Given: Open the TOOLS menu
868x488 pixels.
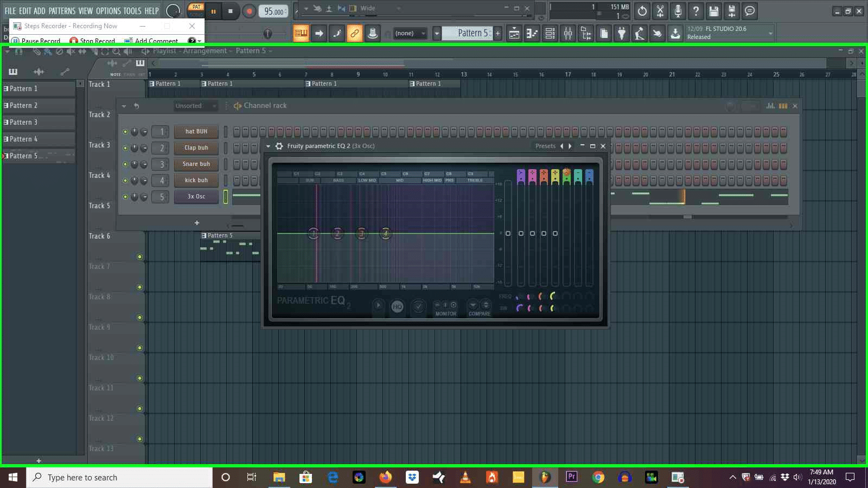Looking at the screenshot, I should point(132,11).
